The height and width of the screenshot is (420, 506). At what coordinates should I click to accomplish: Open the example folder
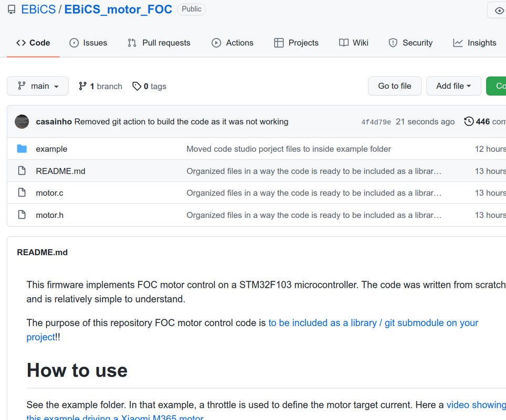tap(51, 149)
